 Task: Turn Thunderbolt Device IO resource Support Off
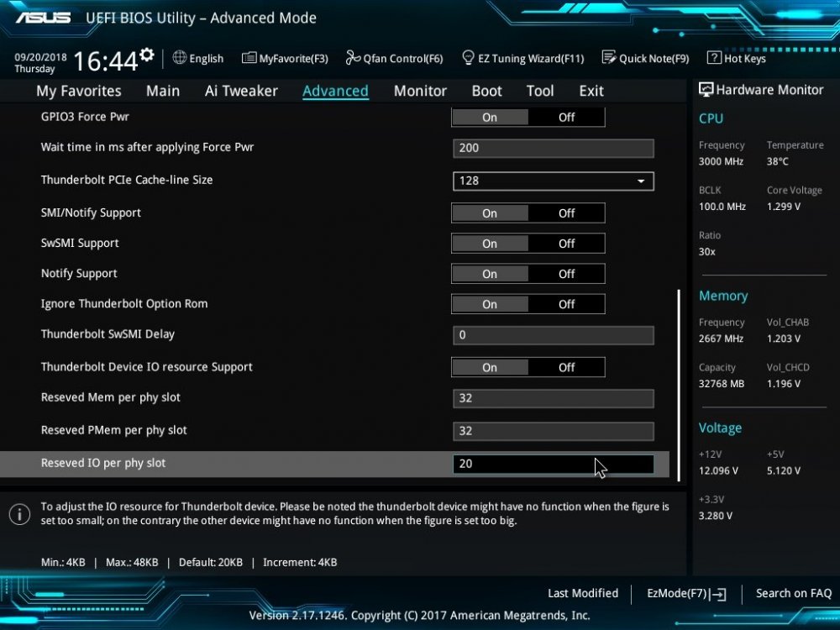pyautogui.click(x=566, y=368)
